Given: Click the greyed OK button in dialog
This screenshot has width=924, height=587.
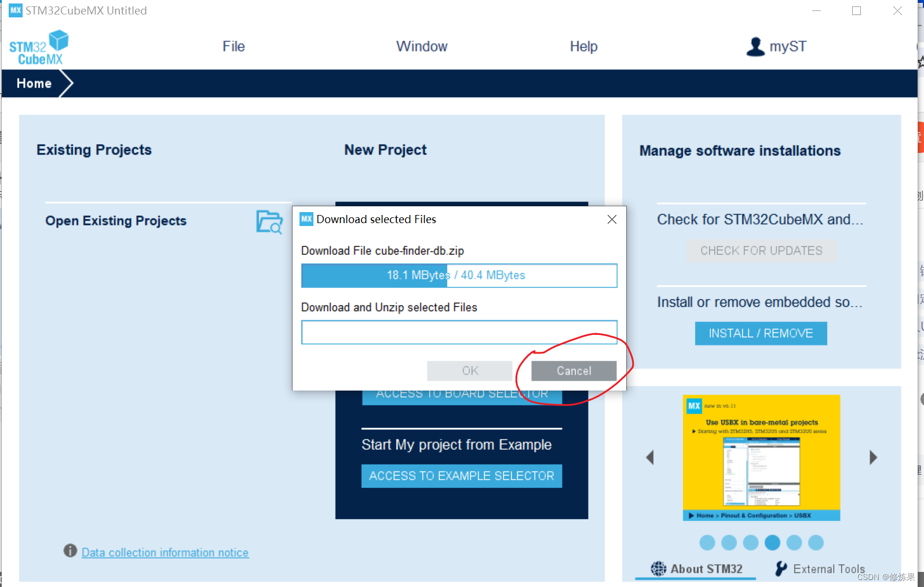Looking at the screenshot, I should pos(470,371).
